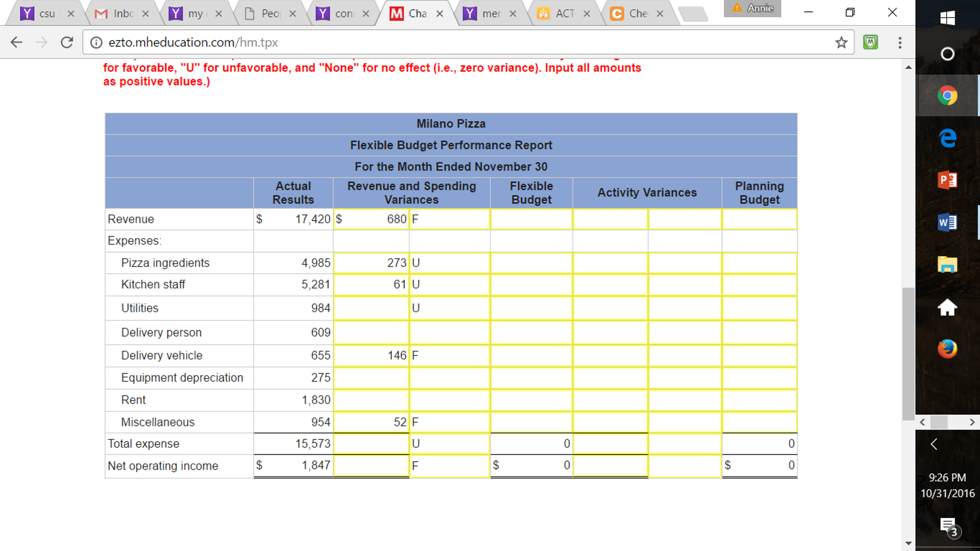Open Word from the taskbar
This screenshot has width=980, height=551.
[x=947, y=222]
